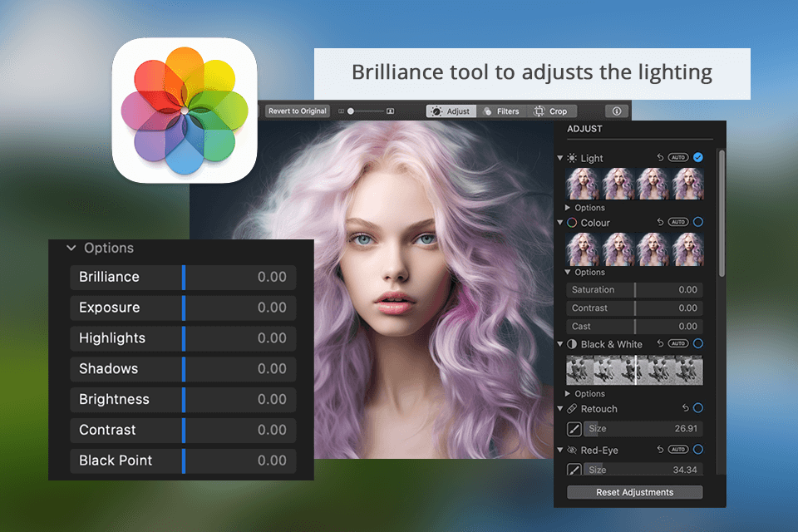
Task: Click the ADJUST panel heading
Action: tap(584, 129)
